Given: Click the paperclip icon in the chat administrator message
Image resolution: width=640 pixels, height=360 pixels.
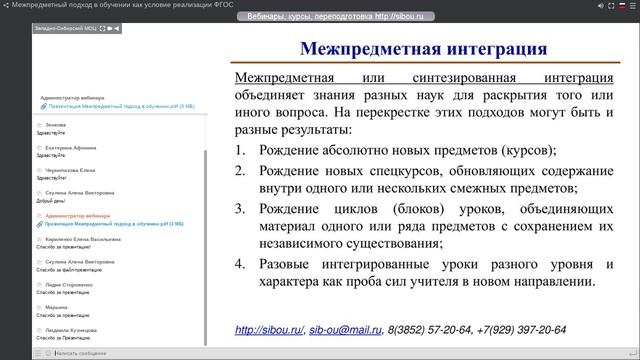Looking at the screenshot, I should tap(40, 224).
